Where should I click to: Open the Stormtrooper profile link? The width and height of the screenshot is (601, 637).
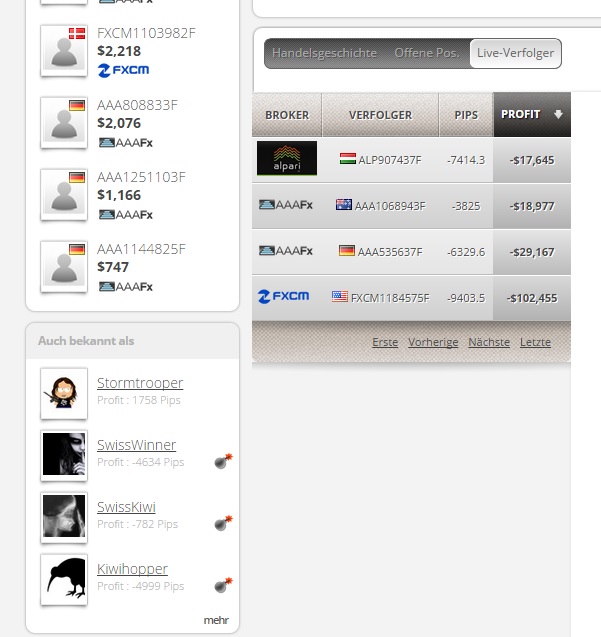pyautogui.click(x=140, y=383)
